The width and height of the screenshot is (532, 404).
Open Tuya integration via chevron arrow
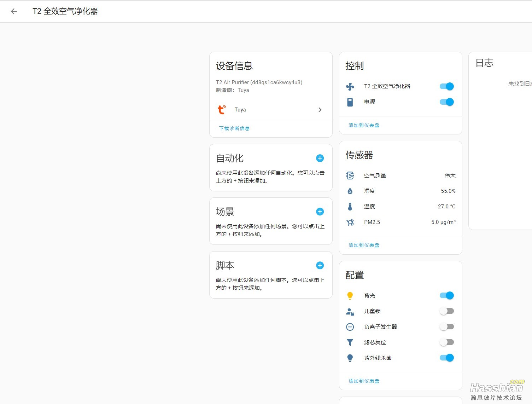coord(320,110)
